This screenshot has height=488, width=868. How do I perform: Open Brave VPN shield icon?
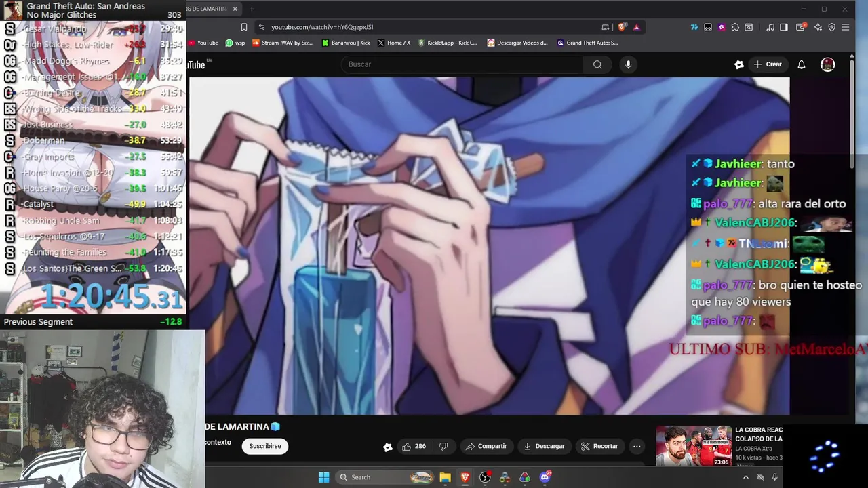831,27
